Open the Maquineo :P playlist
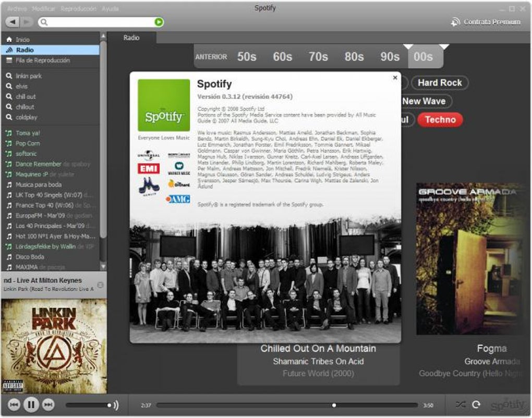532x418 pixels. tap(51, 174)
